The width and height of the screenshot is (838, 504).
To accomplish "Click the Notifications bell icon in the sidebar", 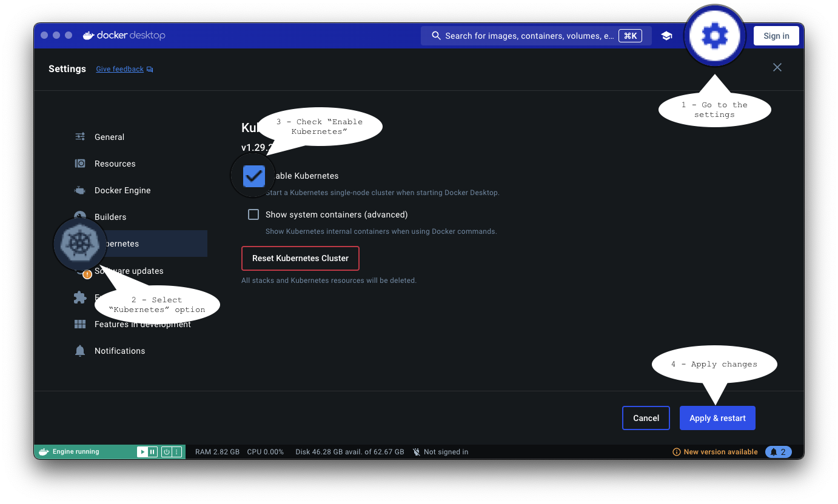I will coord(80,351).
